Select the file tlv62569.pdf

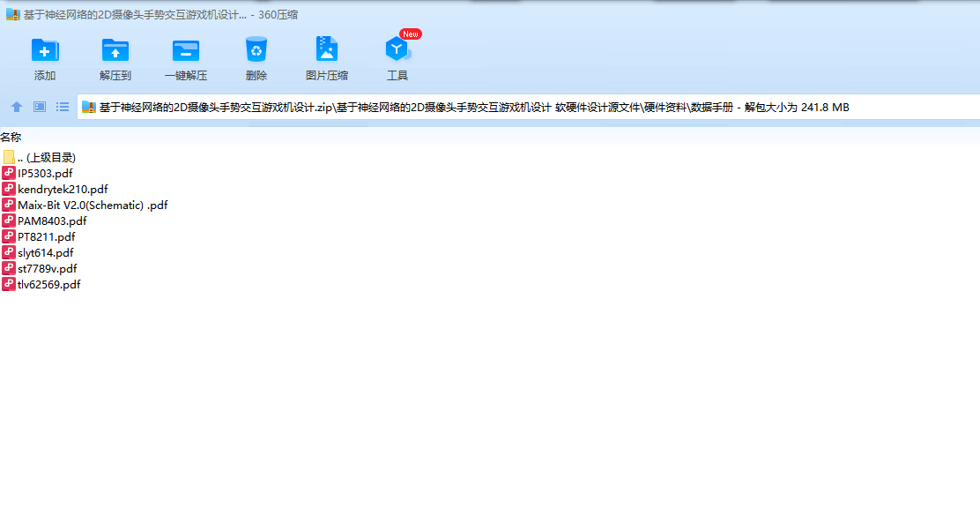point(48,284)
